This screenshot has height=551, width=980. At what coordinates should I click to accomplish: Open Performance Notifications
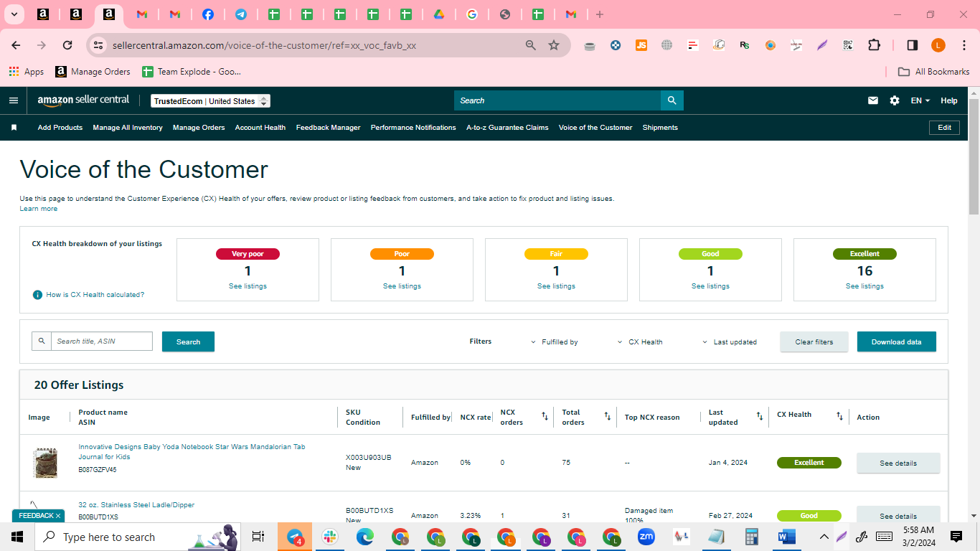413,128
